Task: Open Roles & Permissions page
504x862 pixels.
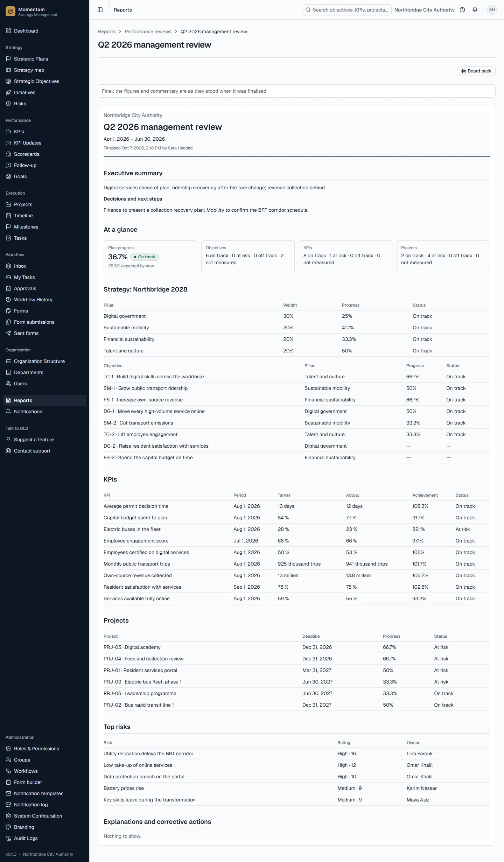Action: [44, 749]
